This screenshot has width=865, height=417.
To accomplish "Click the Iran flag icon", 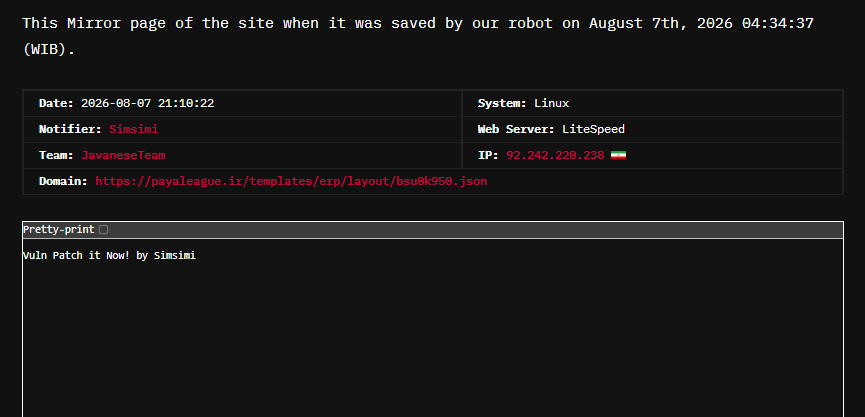I will pyautogui.click(x=618, y=156).
